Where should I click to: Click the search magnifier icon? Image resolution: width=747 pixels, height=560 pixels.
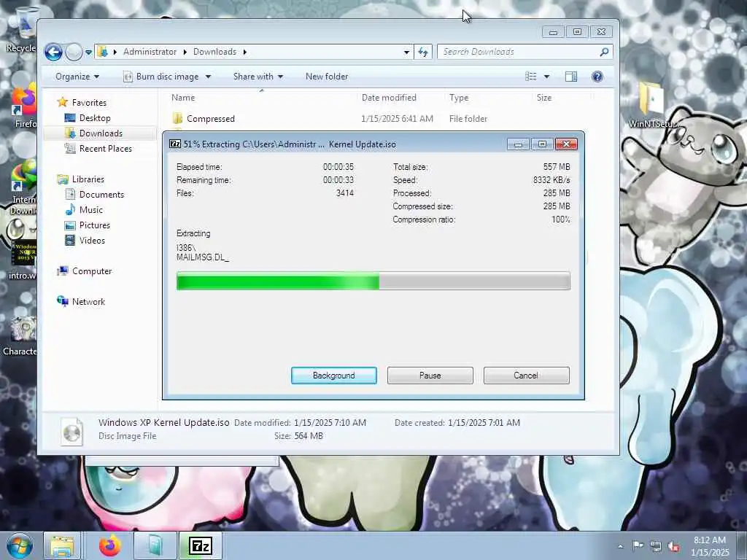(x=604, y=52)
